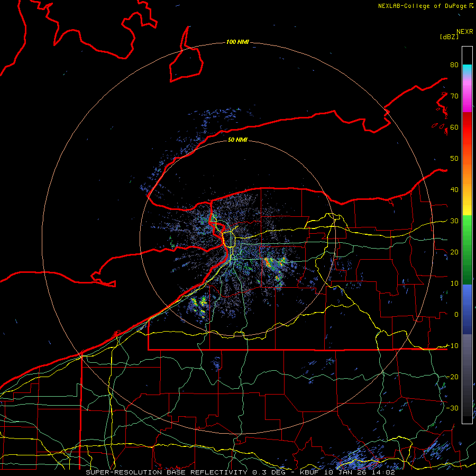Viewport: 476px width, 476px height.
Task: Click the 80 dBZ scale value
Action: (x=454, y=65)
